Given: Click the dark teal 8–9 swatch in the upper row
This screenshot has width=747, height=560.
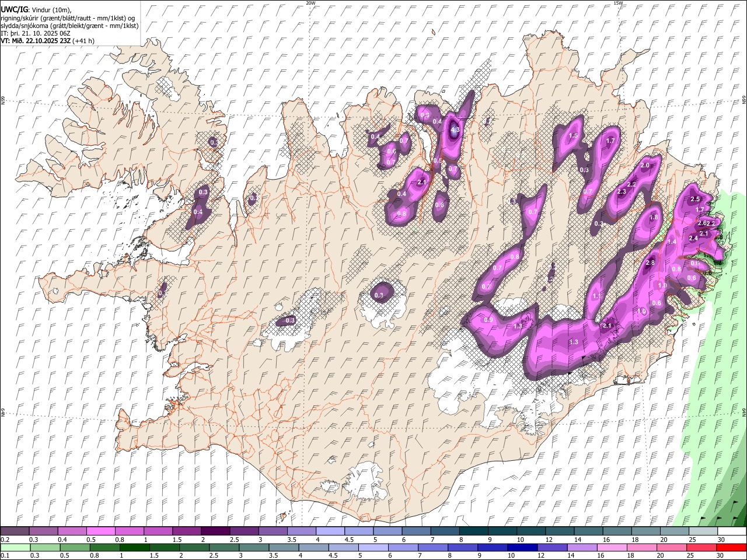Looking at the screenshot, I should click(x=473, y=531).
